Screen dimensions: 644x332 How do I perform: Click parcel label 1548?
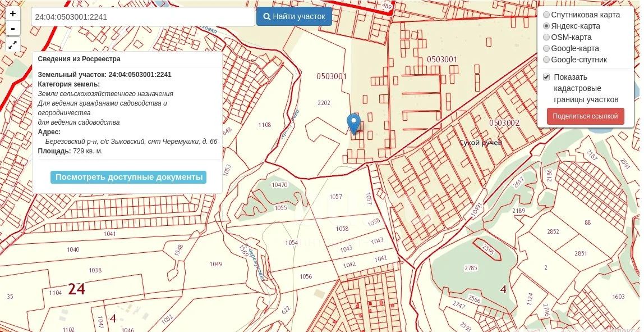coord(178,251)
